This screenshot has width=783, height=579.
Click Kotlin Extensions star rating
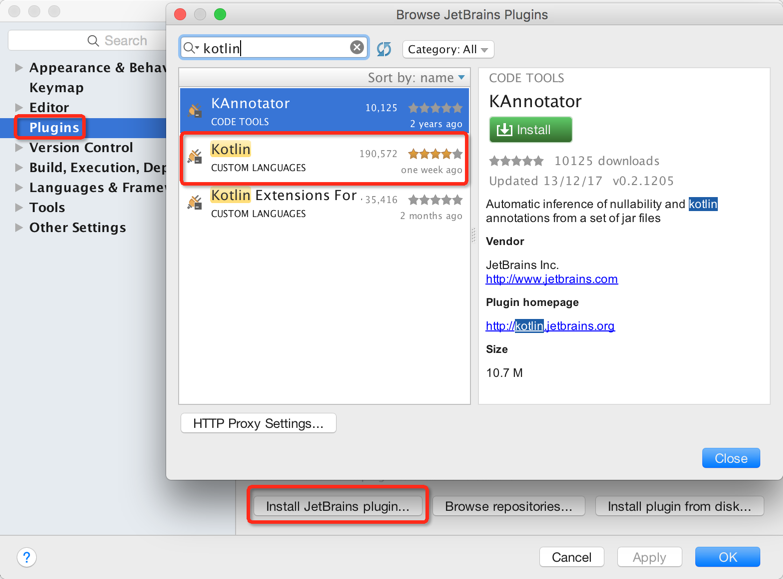coord(435,200)
